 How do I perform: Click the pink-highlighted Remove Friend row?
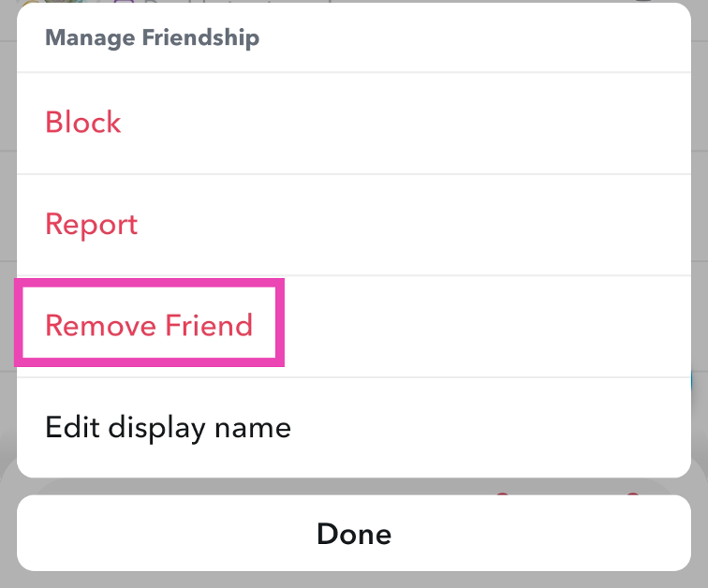pos(149,326)
